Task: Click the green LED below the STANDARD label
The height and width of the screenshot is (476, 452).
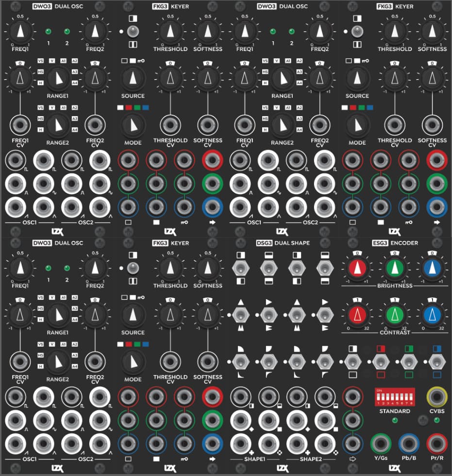Action: click(x=395, y=421)
